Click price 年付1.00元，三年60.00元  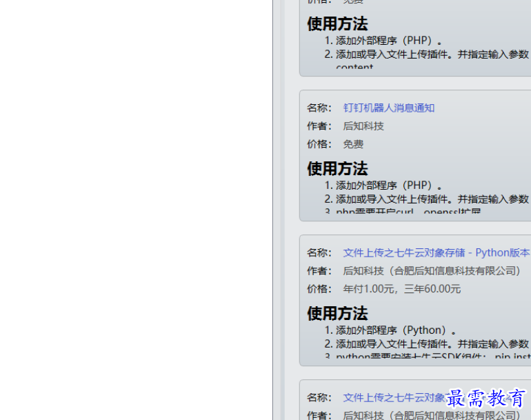(402, 289)
